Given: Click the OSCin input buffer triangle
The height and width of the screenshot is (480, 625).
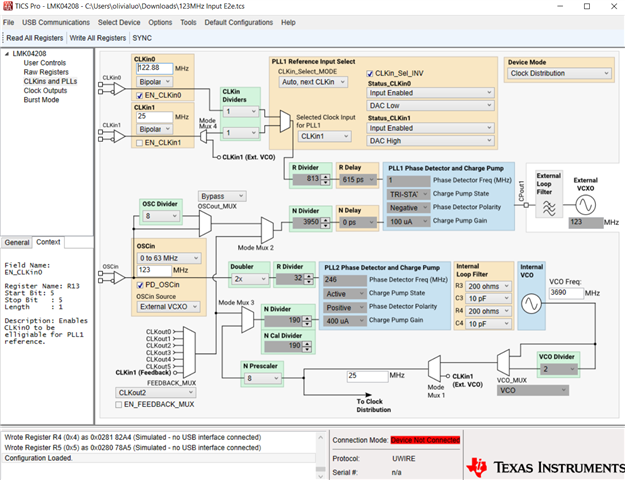Looking at the screenshot, I should [x=119, y=277].
